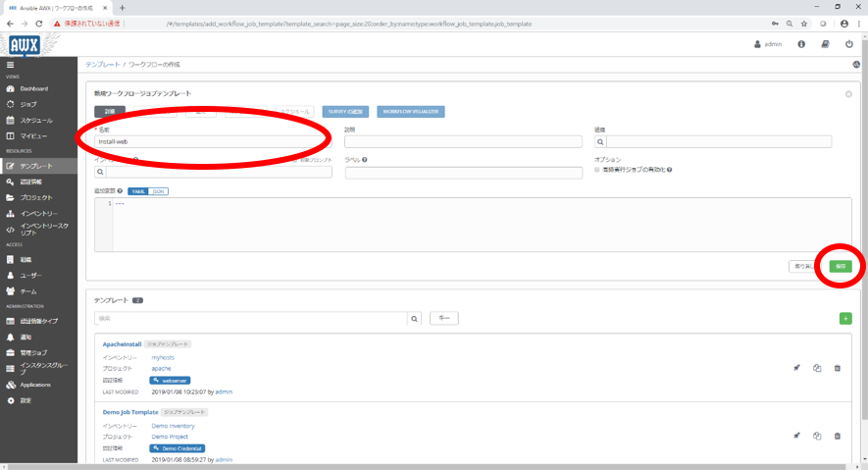Expand the search key (キー) helper

[x=444, y=319]
